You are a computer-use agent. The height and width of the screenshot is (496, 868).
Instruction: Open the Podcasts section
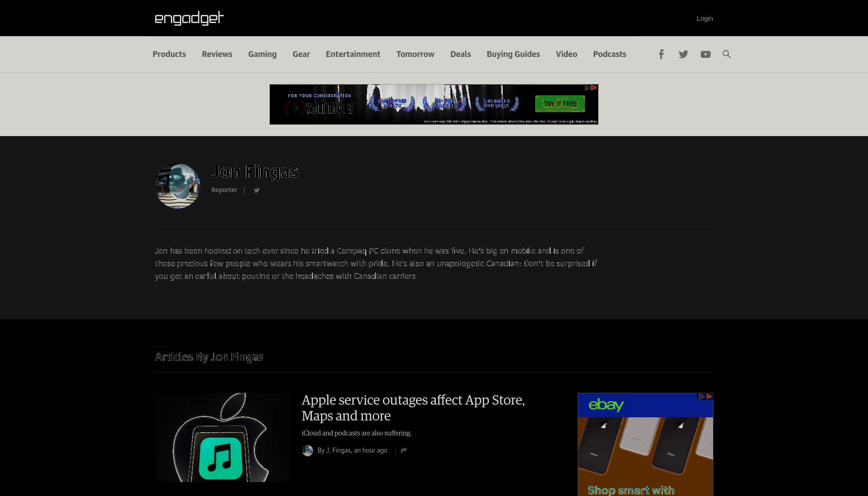point(609,54)
